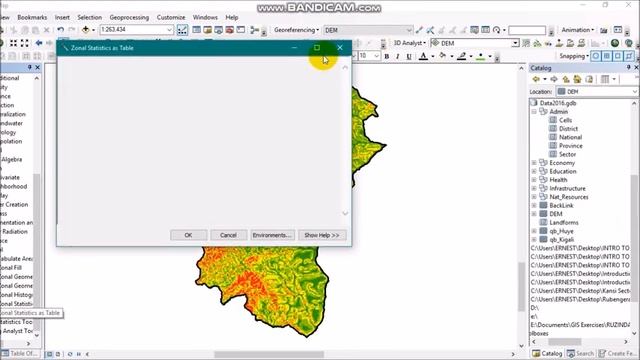Viewport: 640px width, 360px height.
Task: Switch to the Search tab at bottom
Action: pyautogui.click(x=580, y=353)
